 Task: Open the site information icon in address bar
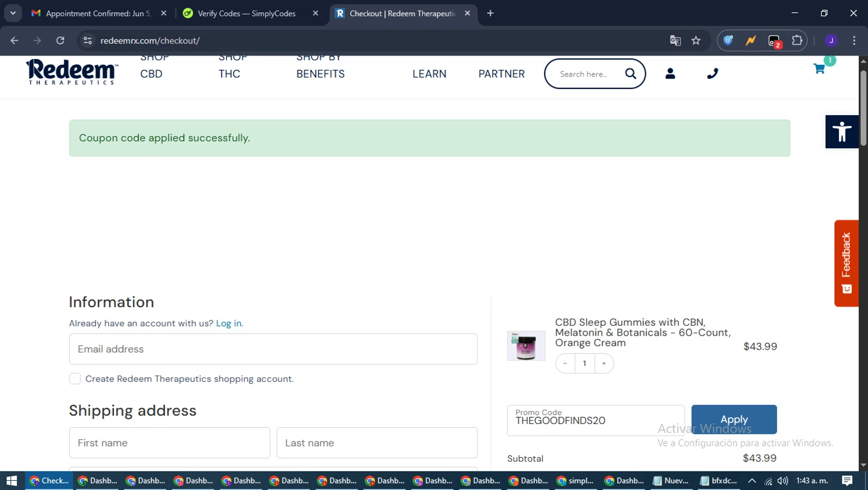(88, 40)
